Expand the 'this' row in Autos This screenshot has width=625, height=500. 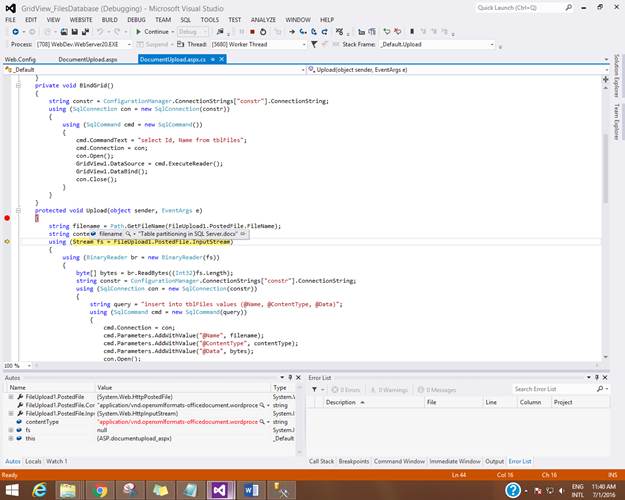pos(12,438)
